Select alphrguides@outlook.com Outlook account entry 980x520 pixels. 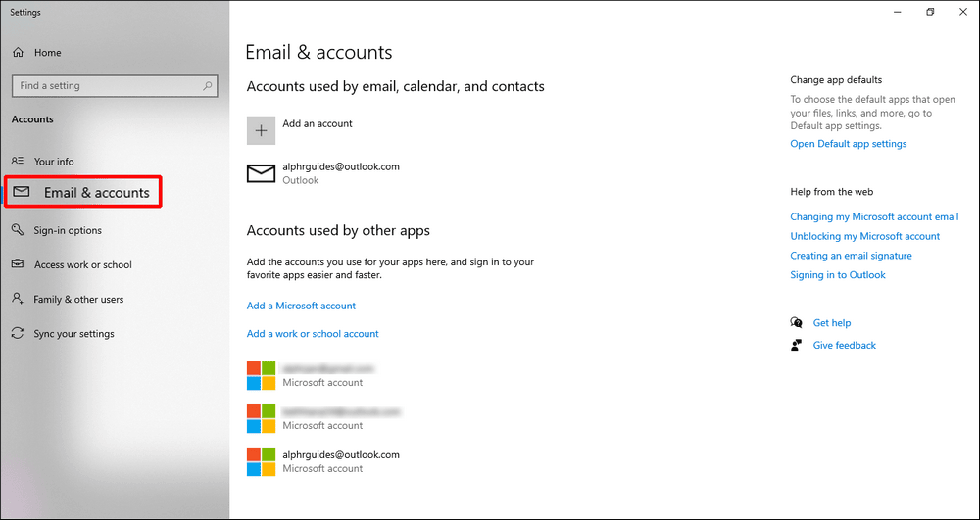coord(323,173)
